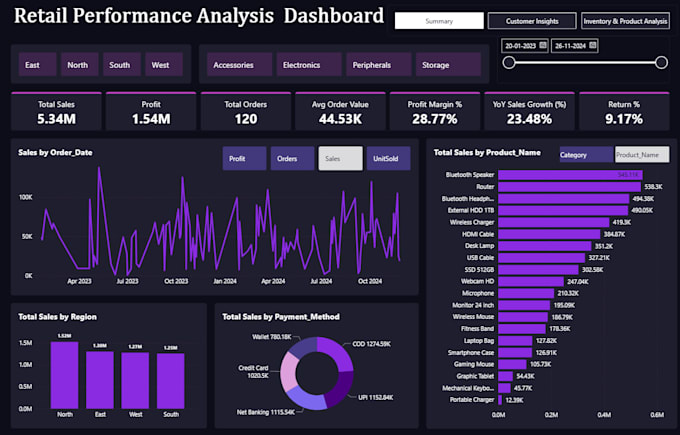680x435 pixels.
Task: Filter by the Accessories category
Action: (239, 65)
